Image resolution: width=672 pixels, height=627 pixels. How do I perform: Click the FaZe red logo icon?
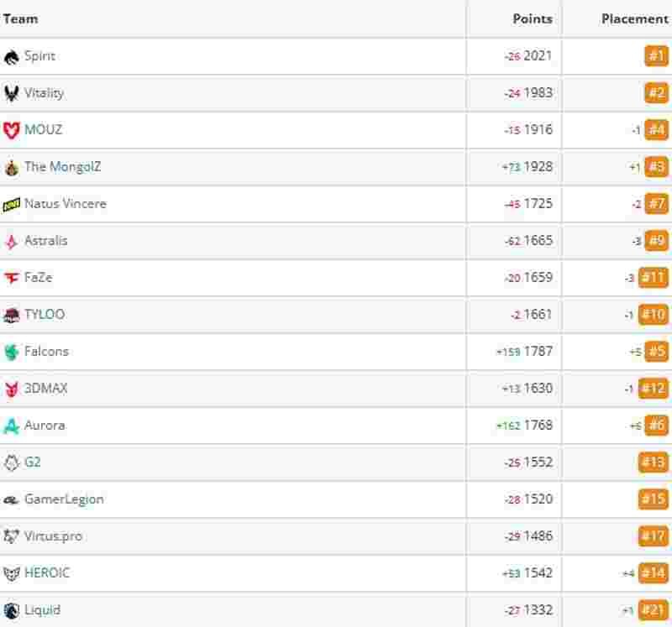[12, 278]
